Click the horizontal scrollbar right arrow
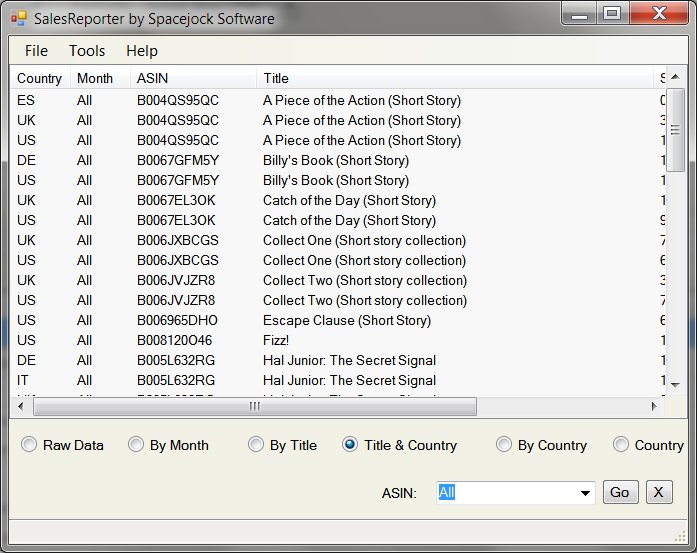Image resolution: width=697 pixels, height=553 pixels. click(654, 406)
